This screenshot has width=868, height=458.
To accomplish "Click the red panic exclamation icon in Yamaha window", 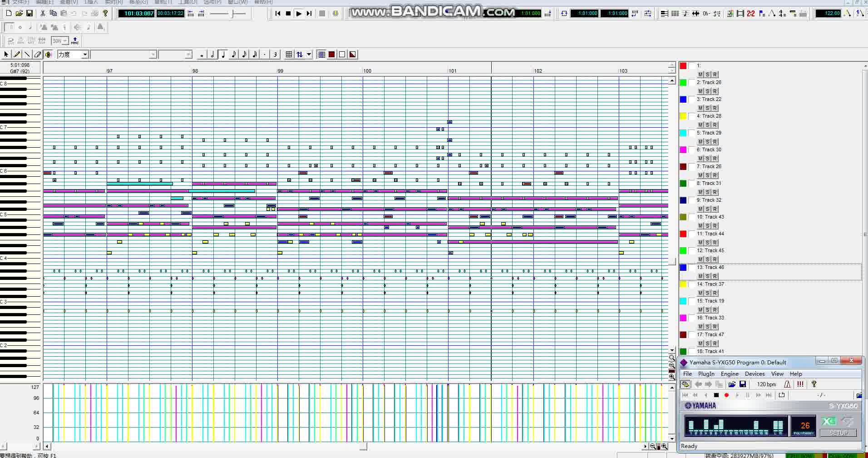I will point(800,384).
